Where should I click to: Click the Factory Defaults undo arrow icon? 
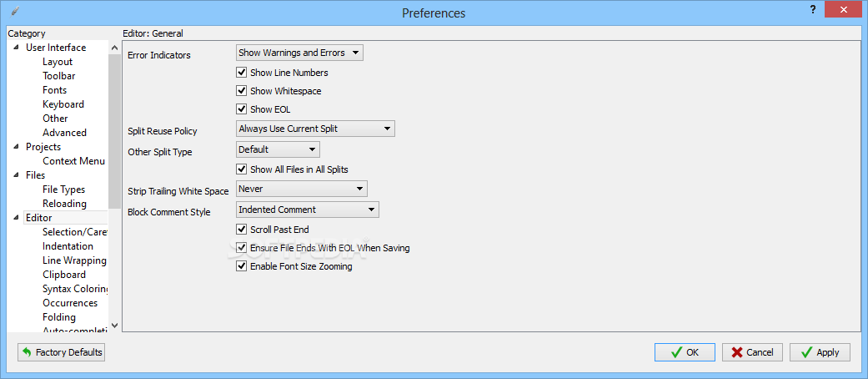[x=27, y=352]
